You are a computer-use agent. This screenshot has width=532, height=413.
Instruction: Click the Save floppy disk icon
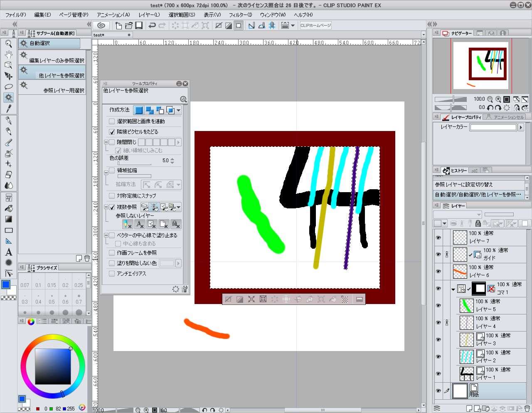[139, 26]
